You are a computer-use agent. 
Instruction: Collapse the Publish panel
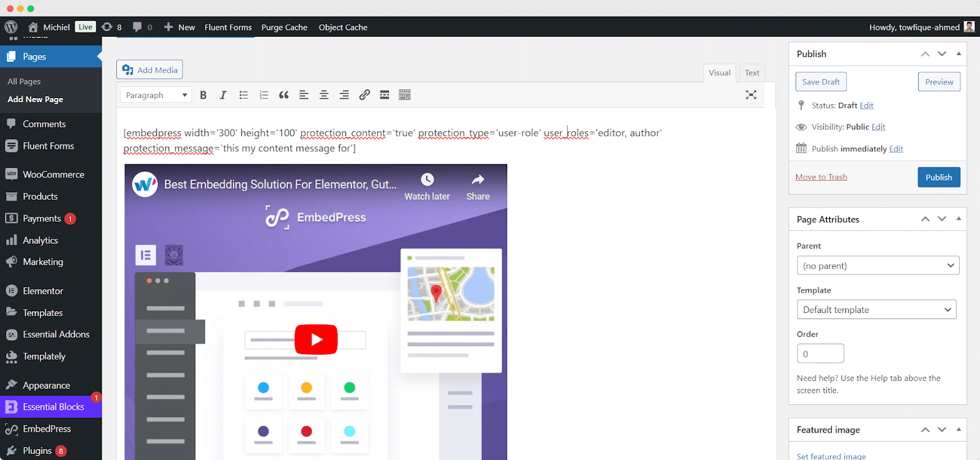959,54
